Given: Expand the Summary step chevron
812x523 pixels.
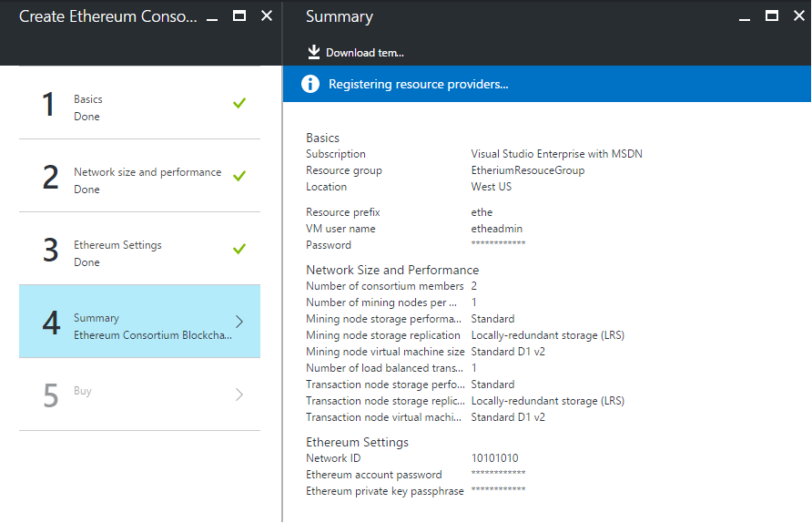Looking at the screenshot, I should coord(239,322).
